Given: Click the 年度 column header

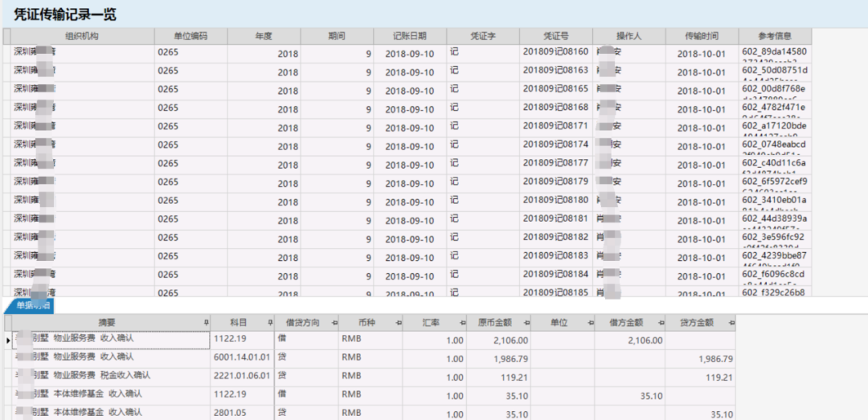Looking at the screenshot, I should pyautogui.click(x=264, y=36).
